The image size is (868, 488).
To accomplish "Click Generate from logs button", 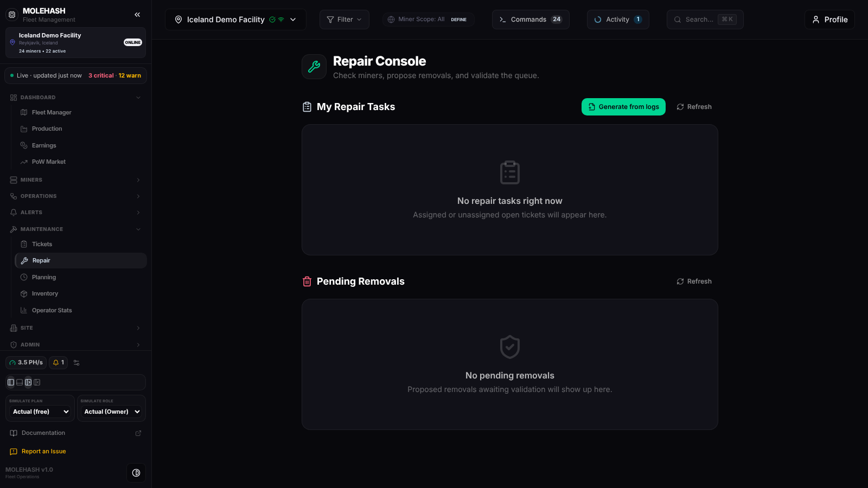I will [x=623, y=107].
